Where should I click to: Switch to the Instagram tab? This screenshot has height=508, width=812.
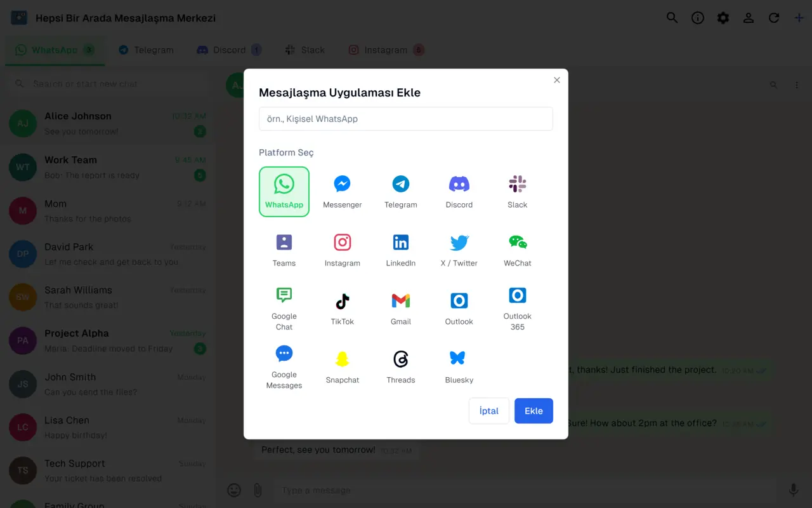[386, 50]
